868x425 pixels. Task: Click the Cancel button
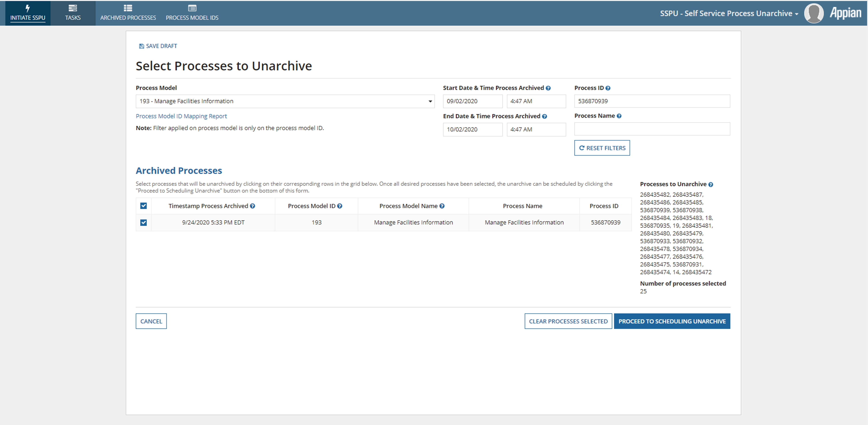point(151,321)
